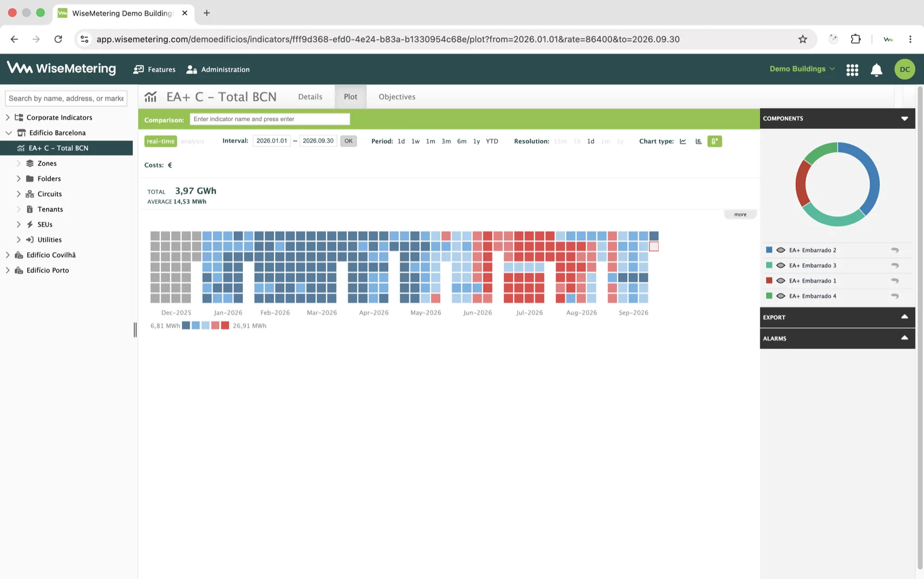The image size is (924, 579).
Task: Set period to YTD
Action: pyautogui.click(x=492, y=141)
